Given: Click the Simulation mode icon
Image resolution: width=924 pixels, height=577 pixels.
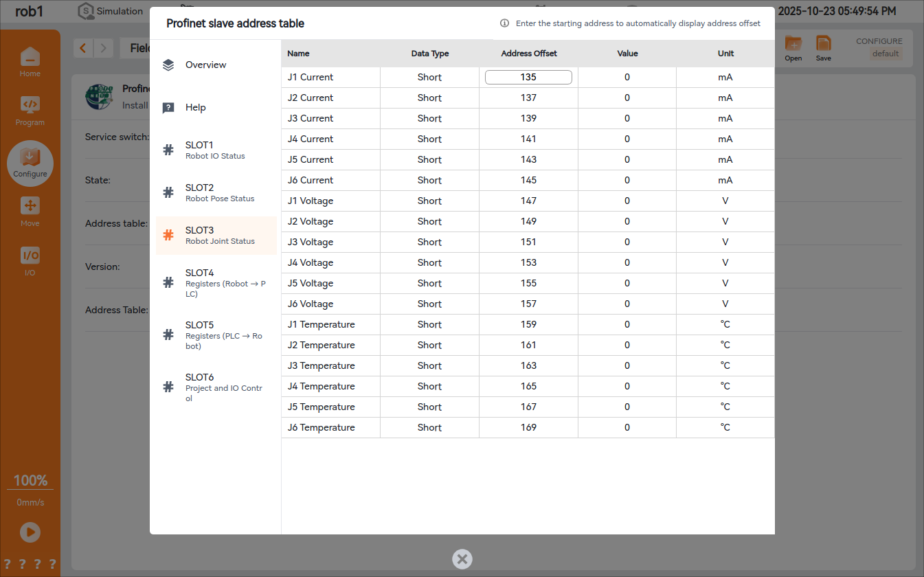Looking at the screenshot, I should (86, 11).
